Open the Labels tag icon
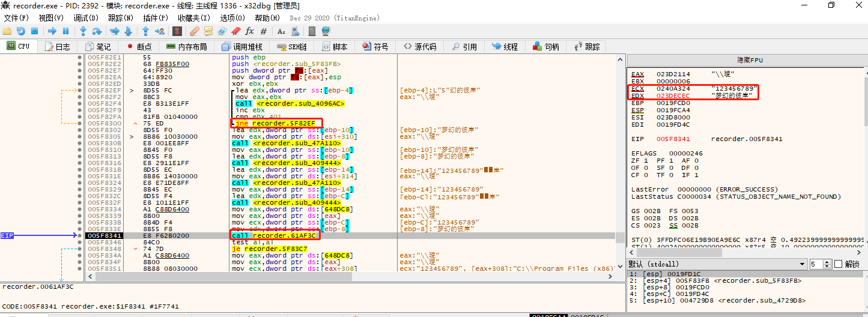Viewport: 868px width, 317px height. (222, 31)
